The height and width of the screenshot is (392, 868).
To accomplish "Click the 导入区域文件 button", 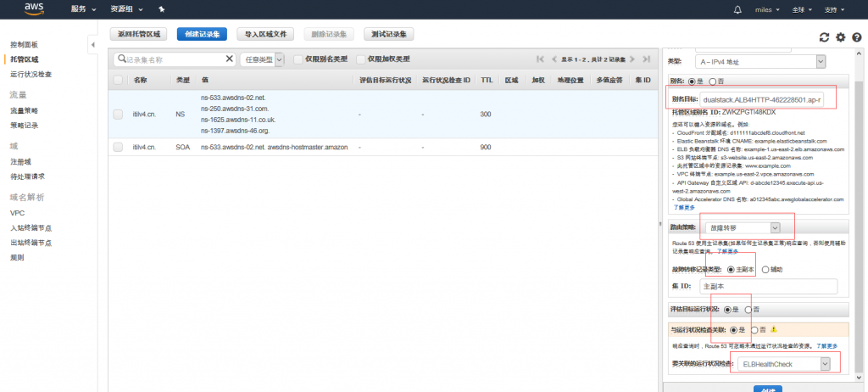I will (265, 34).
